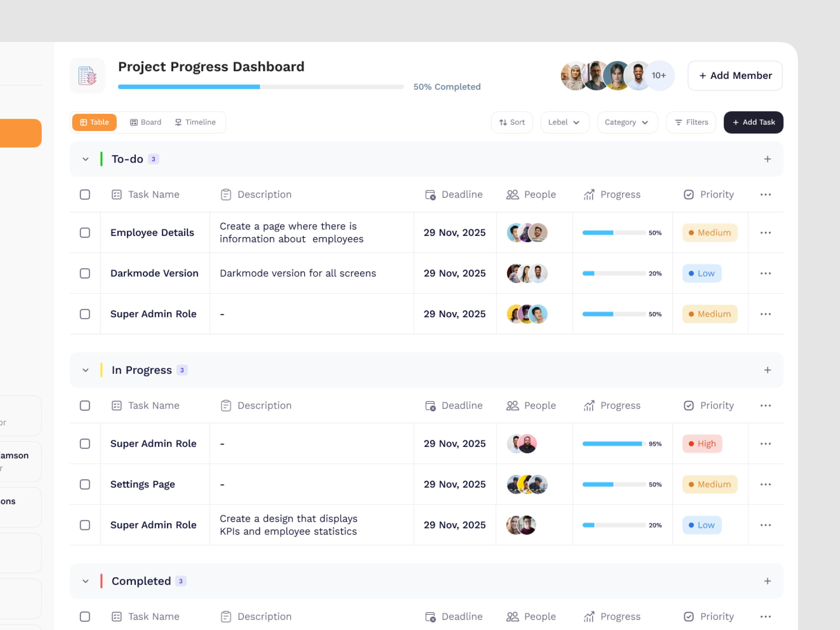Check the To-do Super Admin Role checkbox
The height and width of the screenshot is (630, 840).
85,314
